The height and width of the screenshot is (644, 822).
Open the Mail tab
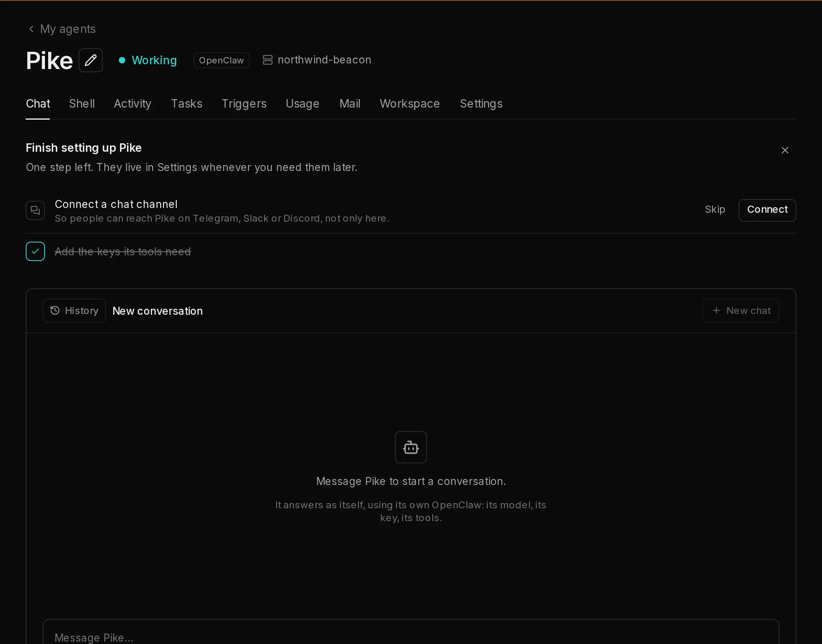[350, 104]
